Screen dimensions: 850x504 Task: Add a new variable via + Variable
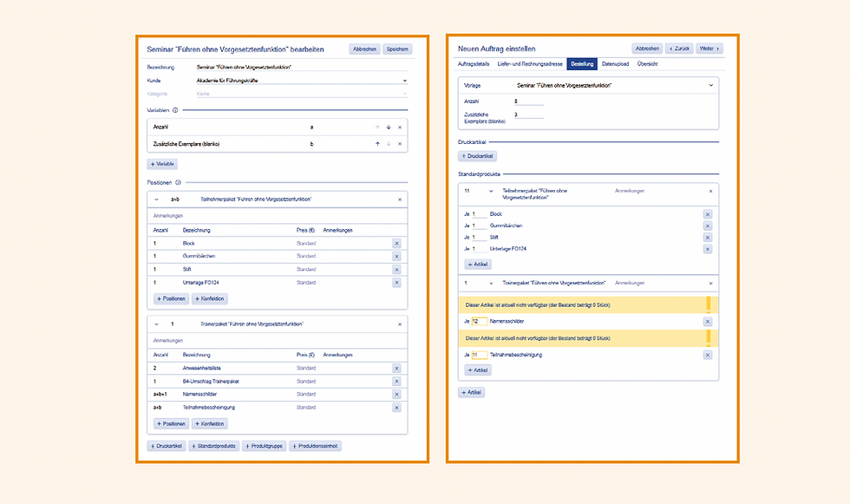pyautogui.click(x=163, y=163)
